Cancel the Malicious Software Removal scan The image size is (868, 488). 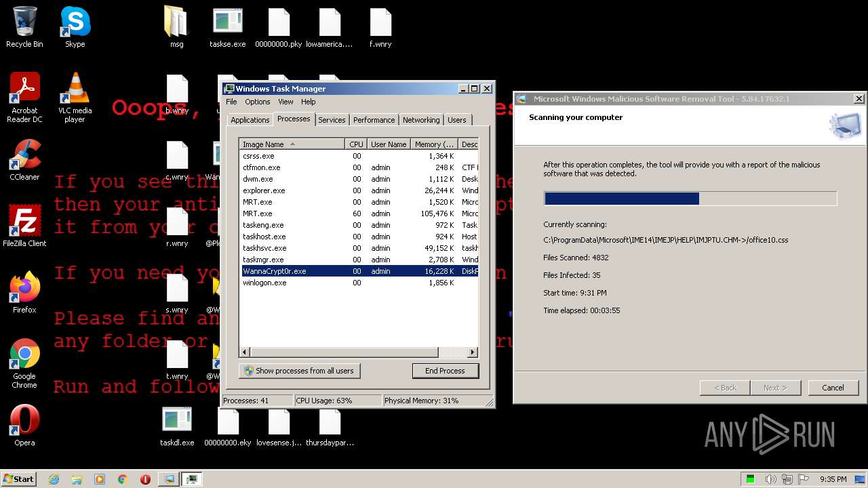pyautogui.click(x=833, y=388)
